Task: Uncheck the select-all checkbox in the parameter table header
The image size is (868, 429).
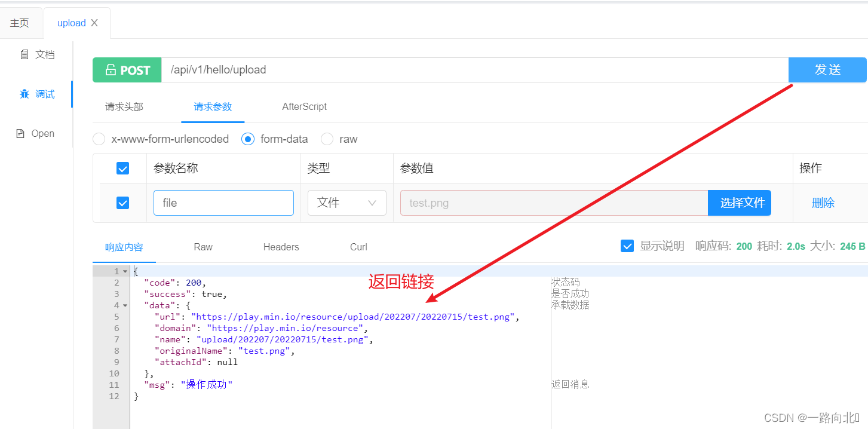Action: pos(122,168)
